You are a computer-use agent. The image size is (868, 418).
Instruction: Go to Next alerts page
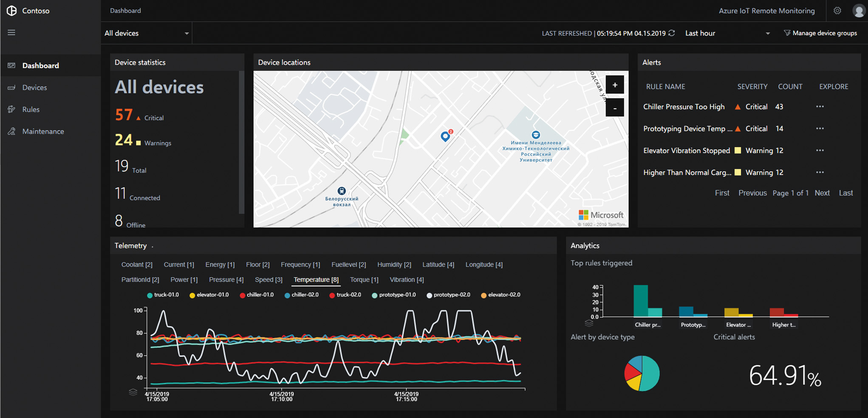click(822, 193)
